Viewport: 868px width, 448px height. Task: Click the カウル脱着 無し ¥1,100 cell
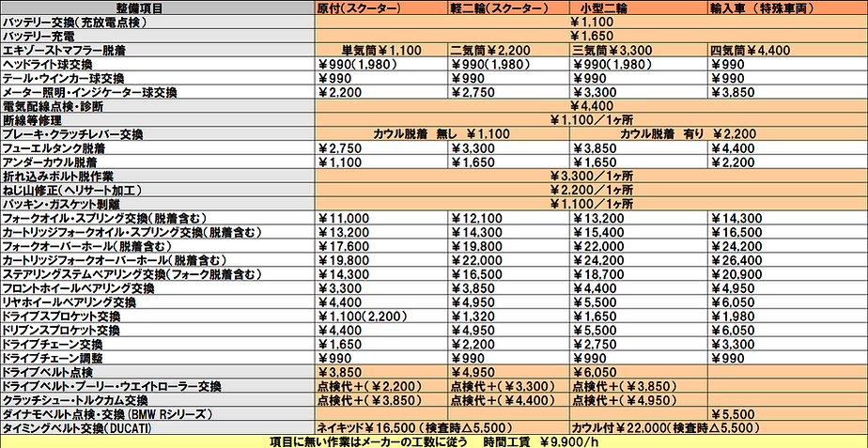click(x=442, y=134)
